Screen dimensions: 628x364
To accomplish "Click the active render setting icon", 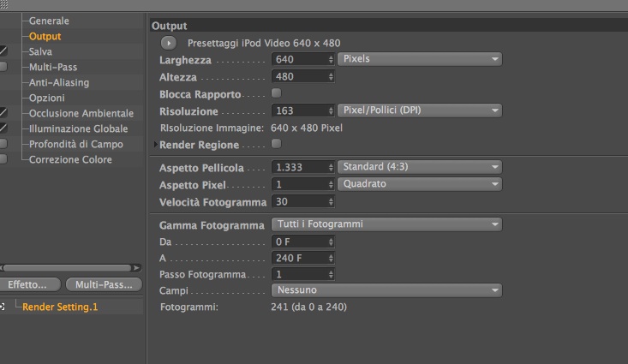I will (x=3, y=307).
